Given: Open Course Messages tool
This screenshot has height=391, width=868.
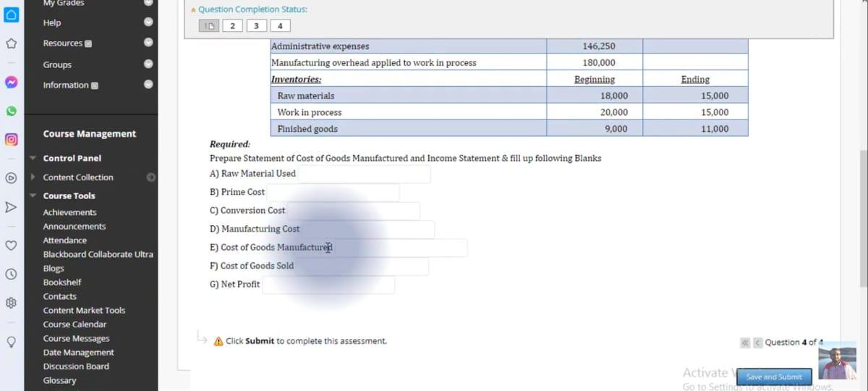Looking at the screenshot, I should (x=76, y=338).
